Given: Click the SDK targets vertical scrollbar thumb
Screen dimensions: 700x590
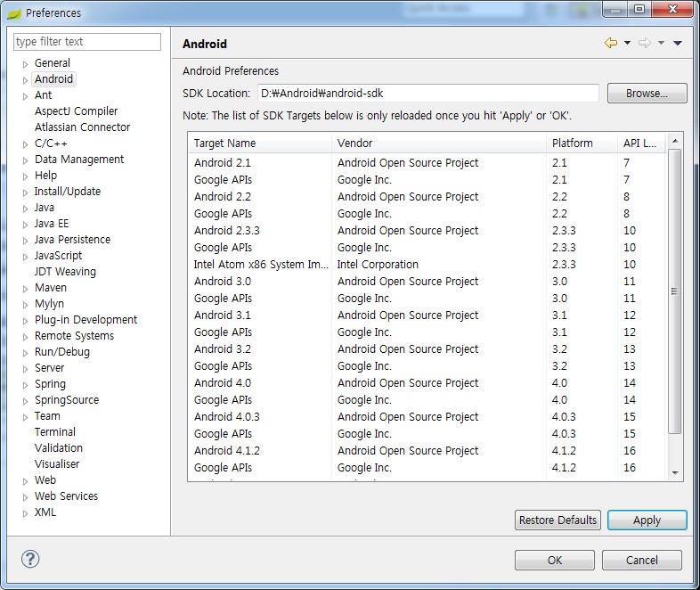Looking at the screenshot, I should click(674, 291).
